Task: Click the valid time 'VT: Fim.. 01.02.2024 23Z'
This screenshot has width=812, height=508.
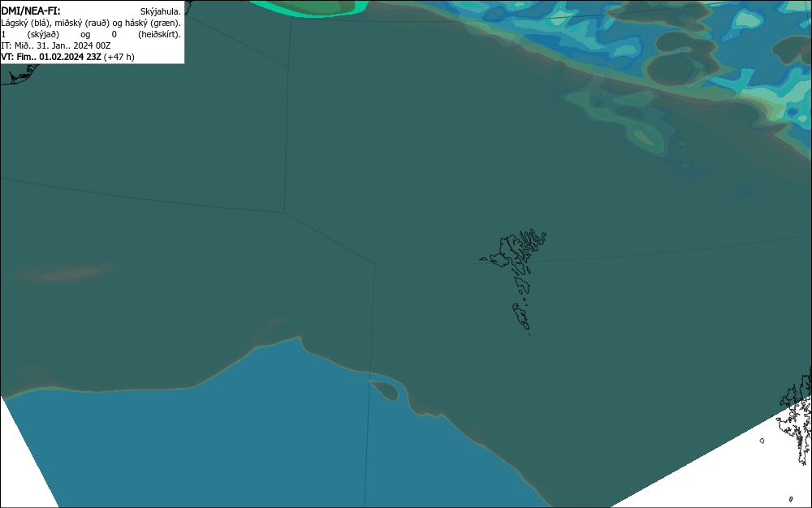Action: 51,57
